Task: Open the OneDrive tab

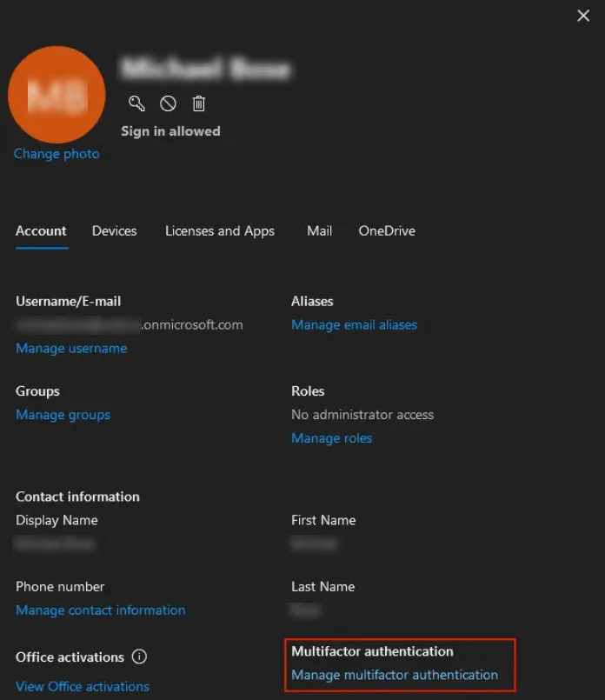Action: tap(387, 230)
